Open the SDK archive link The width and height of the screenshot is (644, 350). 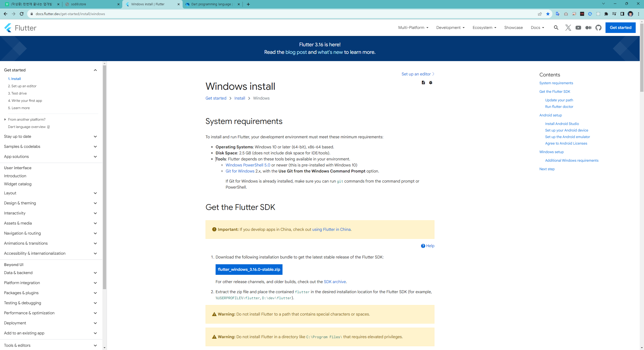(335, 282)
